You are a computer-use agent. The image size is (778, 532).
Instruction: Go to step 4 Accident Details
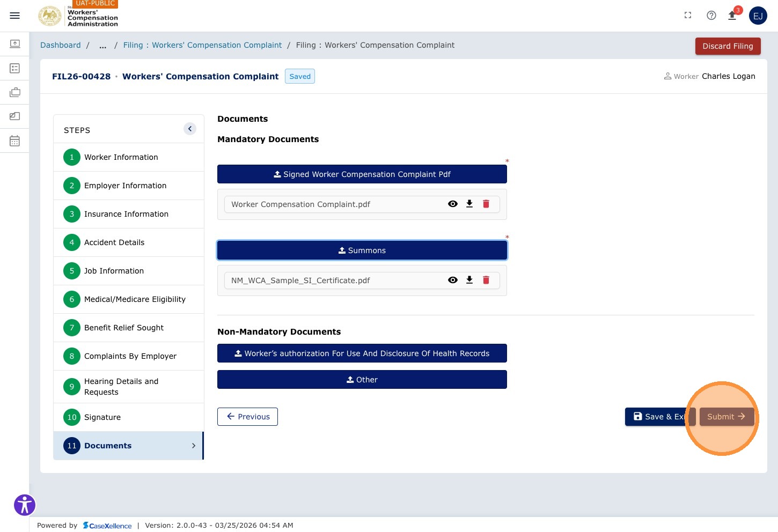click(129, 242)
